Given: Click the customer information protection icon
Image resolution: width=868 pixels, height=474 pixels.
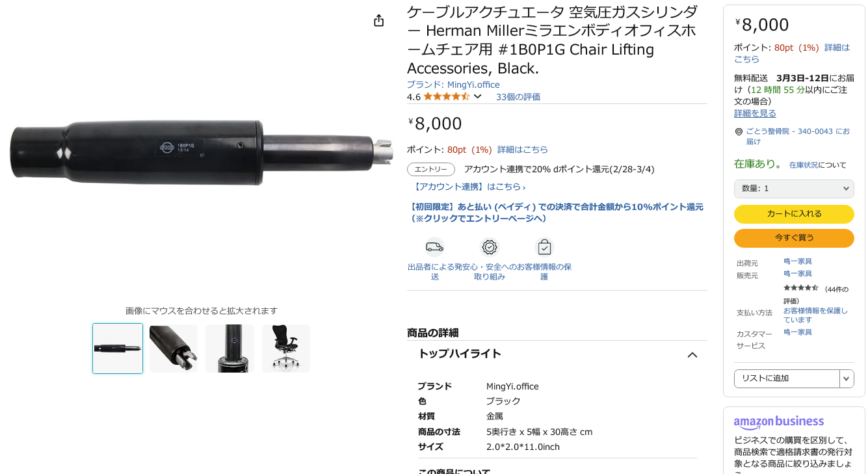Looking at the screenshot, I should pos(544,247).
